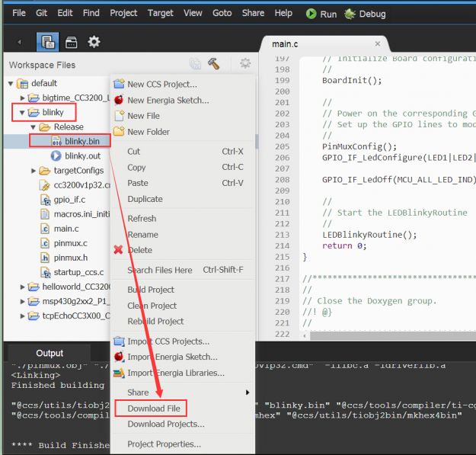Screen dimensions: 476x455
Task: Expand the bigtime_CC3200 project
Action: tap(22, 98)
